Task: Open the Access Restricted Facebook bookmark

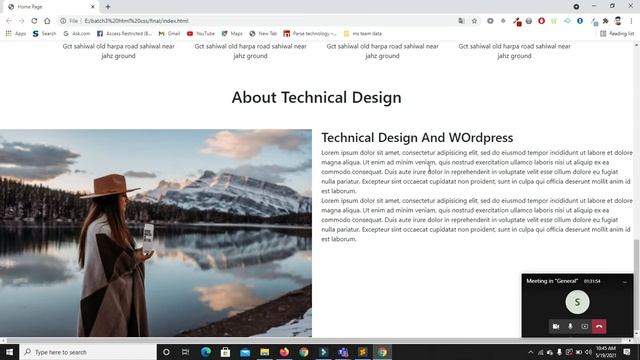Action: click(124, 33)
